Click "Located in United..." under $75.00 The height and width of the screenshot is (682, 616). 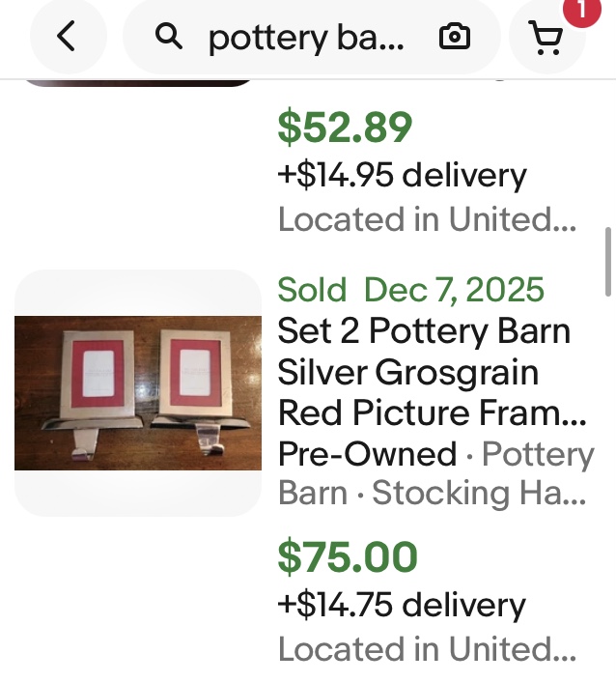[x=427, y=649]
